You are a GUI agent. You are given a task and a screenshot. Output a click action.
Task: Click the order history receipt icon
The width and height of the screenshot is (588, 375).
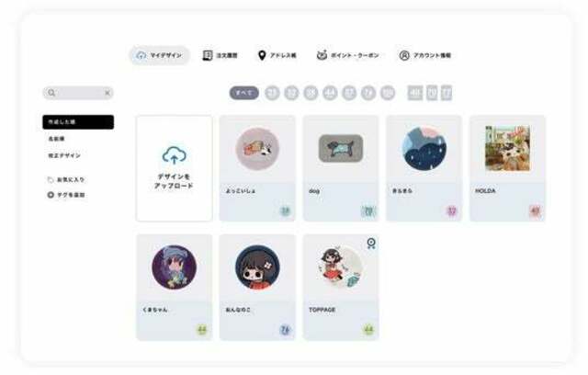[208, 55]
